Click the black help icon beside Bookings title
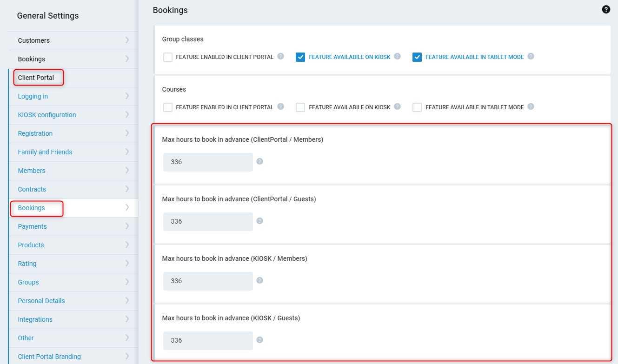Viewport: 618px width, 364px height. pos(606,9)
